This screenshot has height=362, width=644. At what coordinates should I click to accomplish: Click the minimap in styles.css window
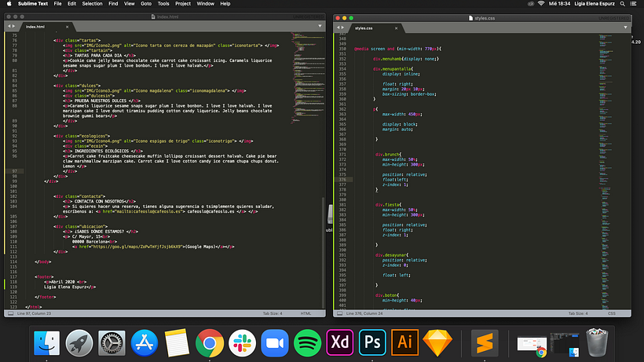[x=606, y=170]
